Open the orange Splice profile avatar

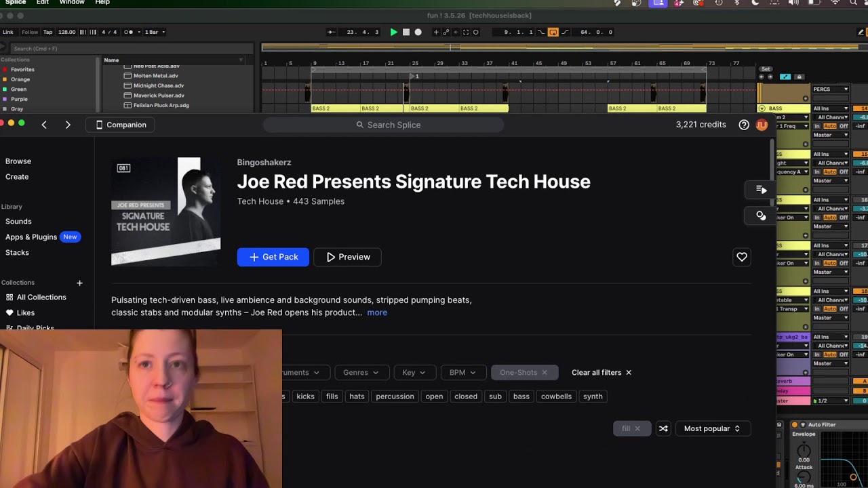pos(762,125)
